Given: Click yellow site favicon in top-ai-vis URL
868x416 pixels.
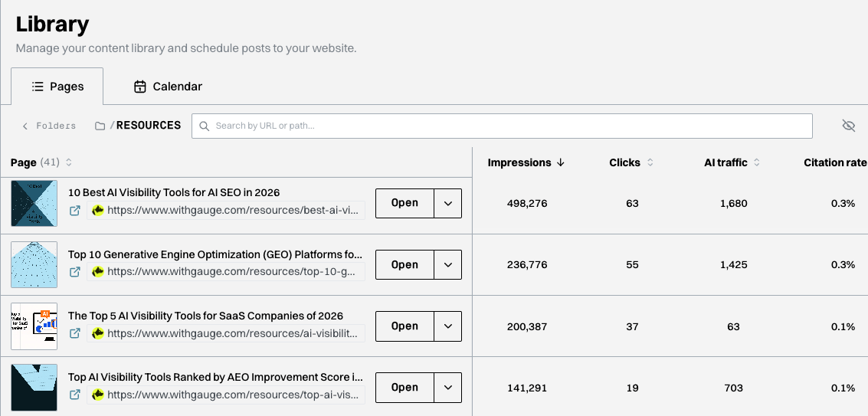Looking at the screenshot, I should [98, 395].
